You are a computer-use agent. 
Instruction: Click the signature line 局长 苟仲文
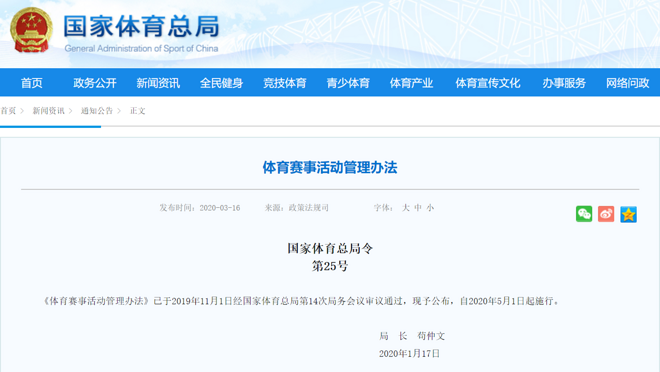(412, 336)
